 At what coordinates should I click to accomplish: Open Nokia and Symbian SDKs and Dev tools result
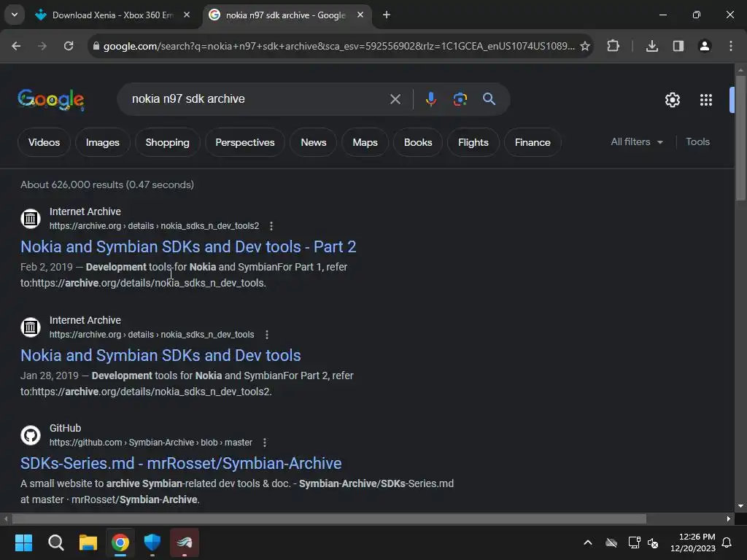click(x=160, y=355)
